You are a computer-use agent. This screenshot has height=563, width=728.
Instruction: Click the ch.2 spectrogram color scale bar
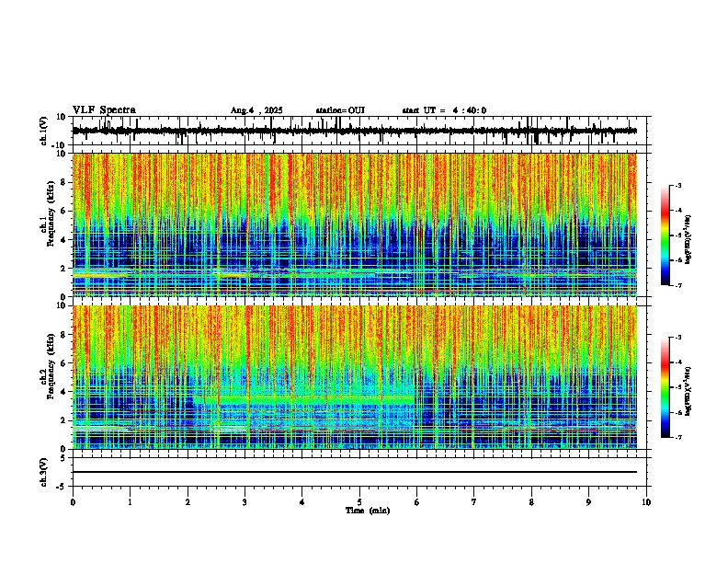pyautogui.click(x=665, y=387)
